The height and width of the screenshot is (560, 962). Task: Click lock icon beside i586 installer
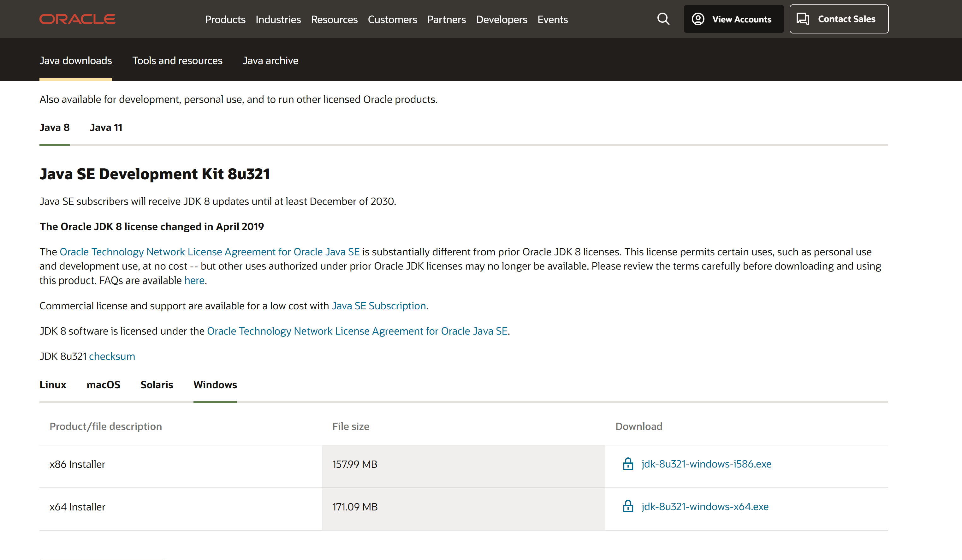[x=627, y=464]
